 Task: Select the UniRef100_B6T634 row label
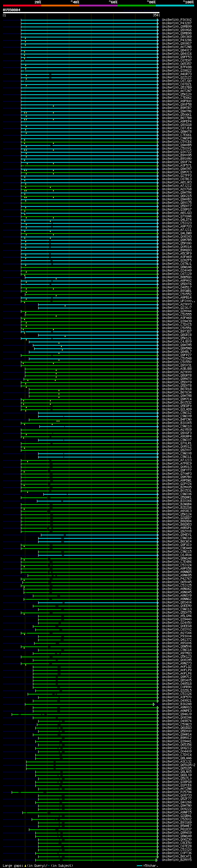(x=177, y=393)
